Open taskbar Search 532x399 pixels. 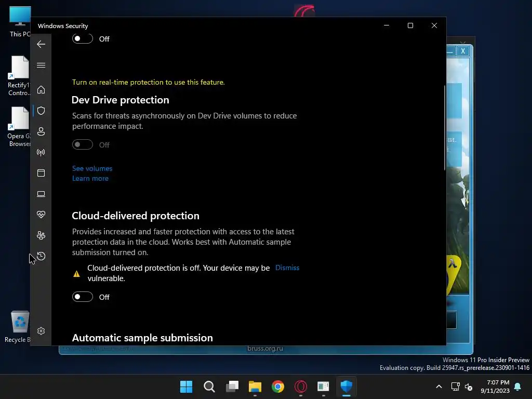(x=209, y=387)
